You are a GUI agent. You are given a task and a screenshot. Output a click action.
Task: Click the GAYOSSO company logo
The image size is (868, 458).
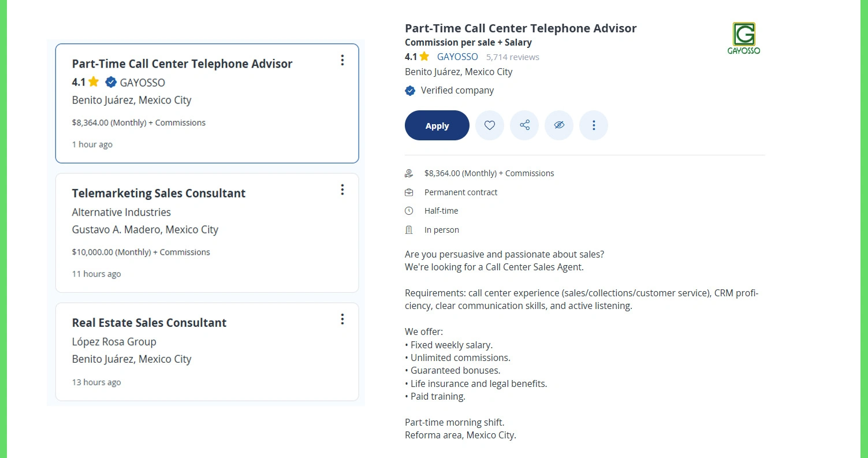[x=744, y=36]
